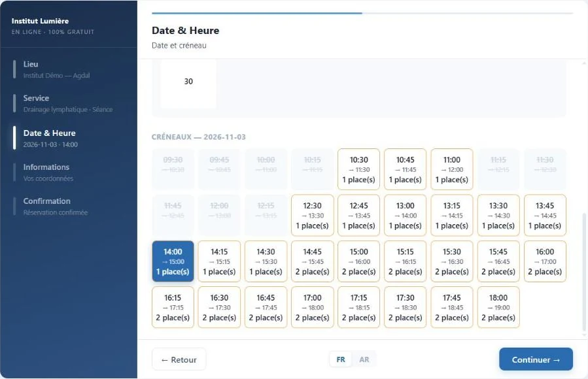Book the 15:00 → 16:00 slot
Viewport: 588px width, 379px height.
358,261
